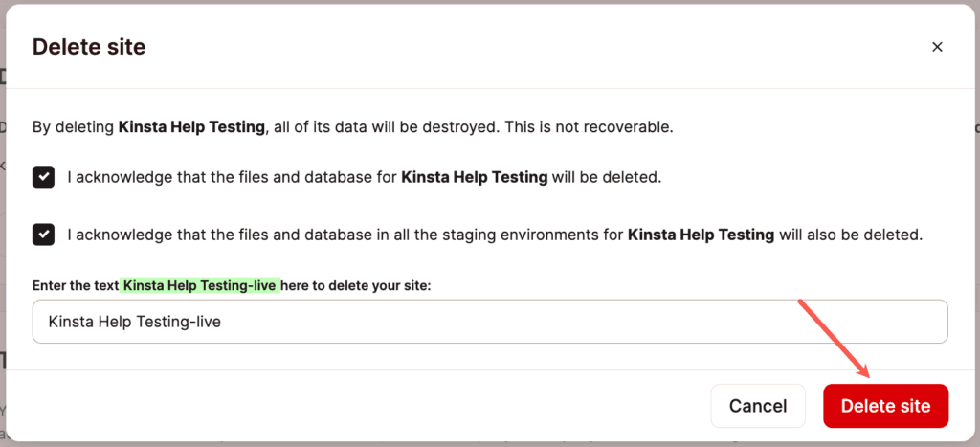
Task: Uncheck the files and database acknowledgment checkbox
Action: pyautogui.click(x=43, y=177)
